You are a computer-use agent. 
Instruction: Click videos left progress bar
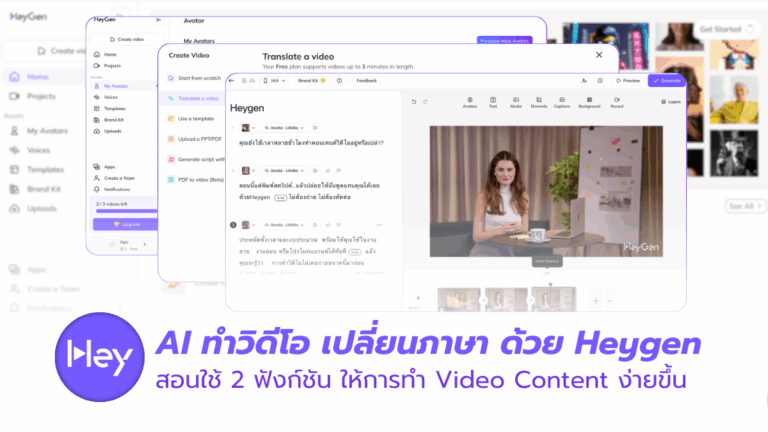coord(127,211)
